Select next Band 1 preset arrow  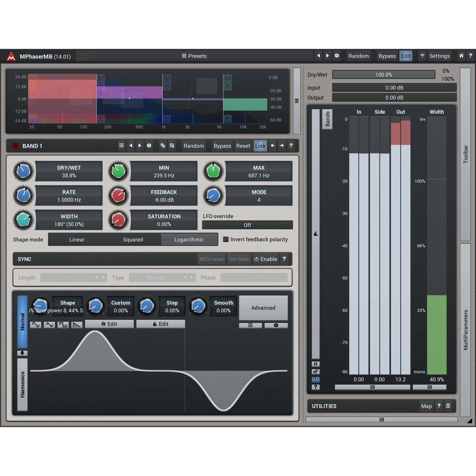click(x=140, y=146)
